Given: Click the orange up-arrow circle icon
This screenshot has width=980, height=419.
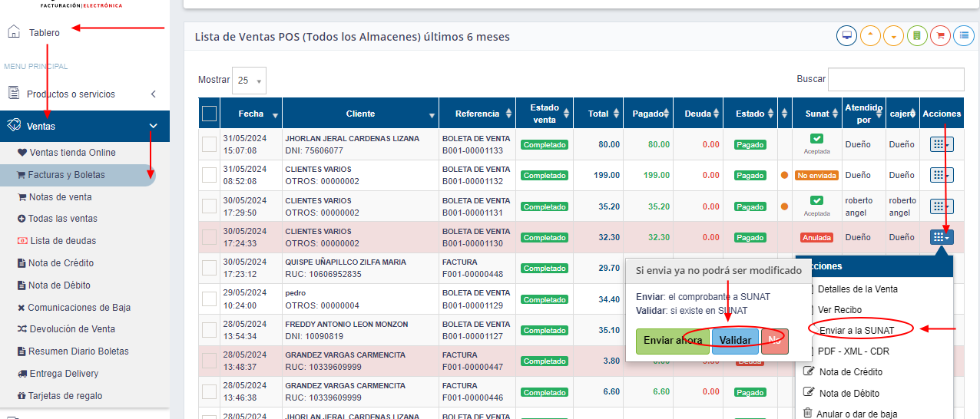Looking at the screenshot, I should point(870,35).
